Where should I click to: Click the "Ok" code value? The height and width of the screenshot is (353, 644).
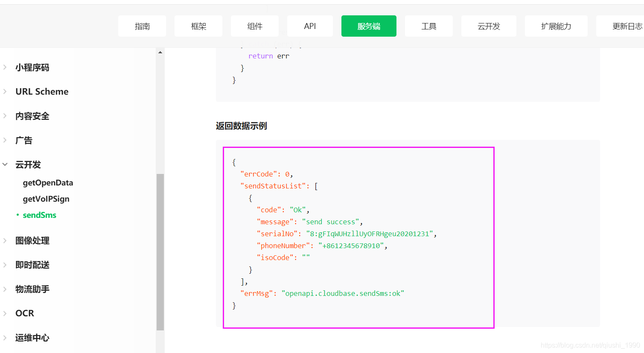[298, 210]
